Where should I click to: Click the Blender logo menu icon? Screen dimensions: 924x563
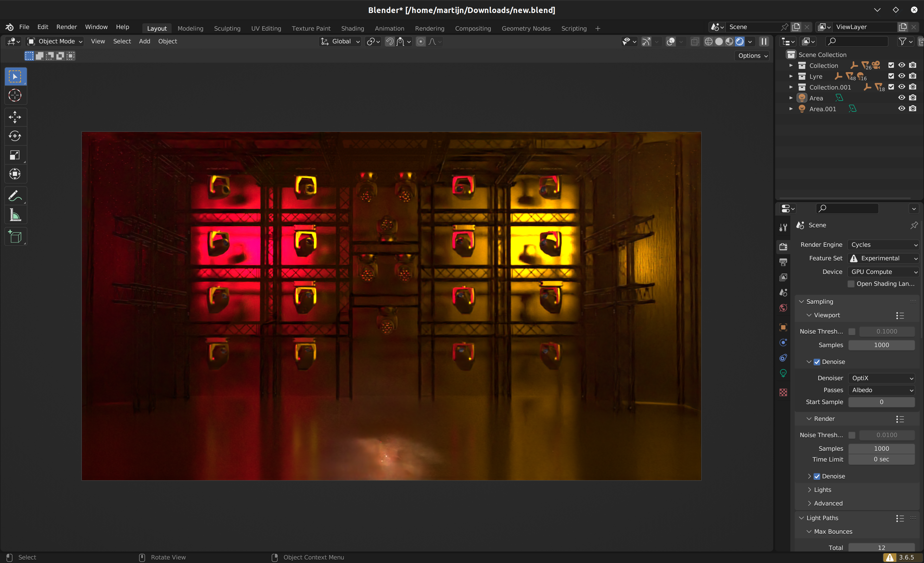point(9,27)
